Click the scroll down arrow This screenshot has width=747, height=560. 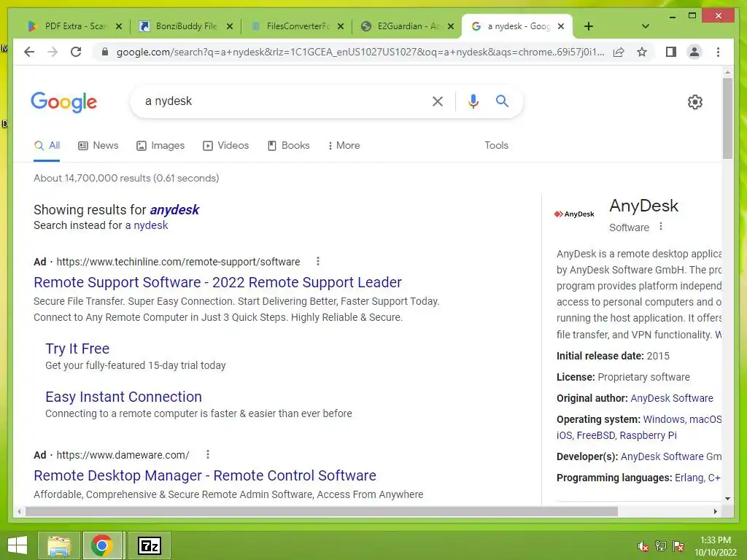pos(727,499)
